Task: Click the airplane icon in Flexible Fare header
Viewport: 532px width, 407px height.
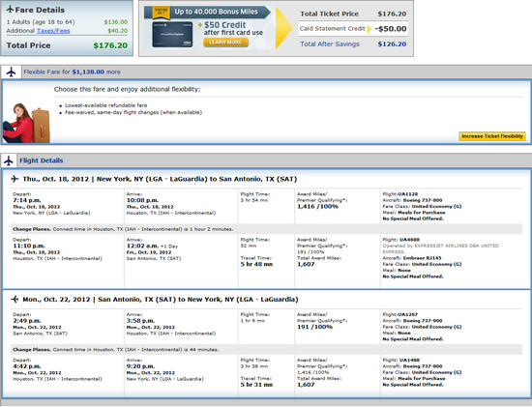Action: click(x=11, y=72)
